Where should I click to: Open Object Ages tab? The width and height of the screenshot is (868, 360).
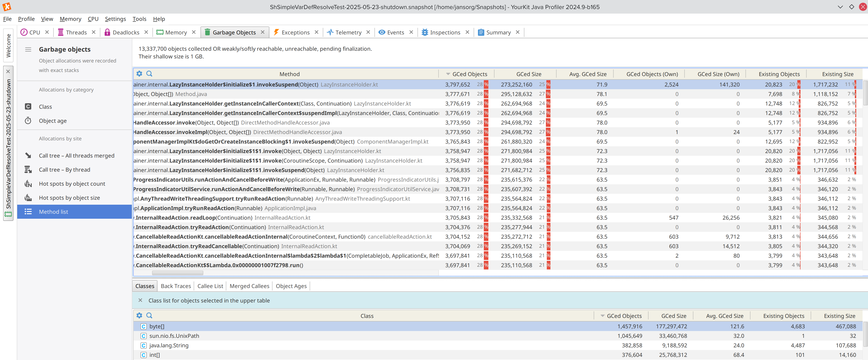click(291, 286)
